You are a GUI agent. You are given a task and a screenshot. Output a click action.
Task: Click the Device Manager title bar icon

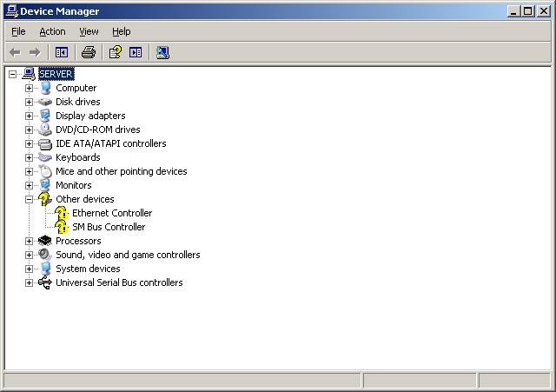pos(12,11)
